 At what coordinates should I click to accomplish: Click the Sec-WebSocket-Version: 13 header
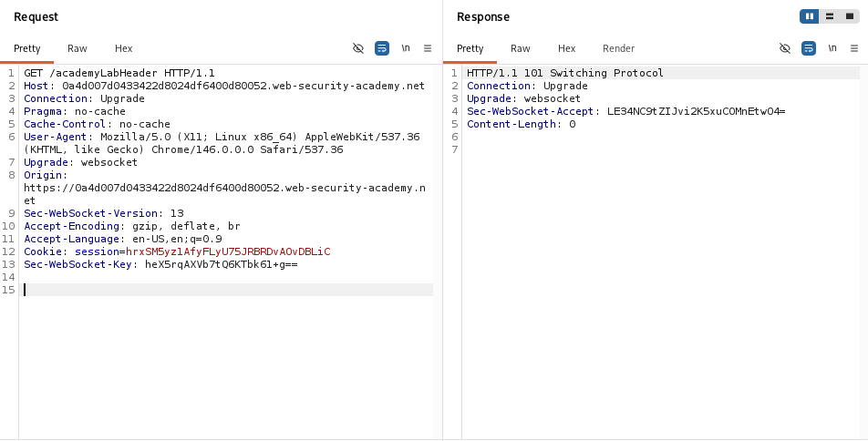point(104,213)
